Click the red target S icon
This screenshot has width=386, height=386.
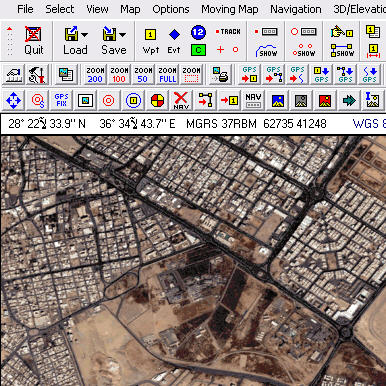(37, 100)
